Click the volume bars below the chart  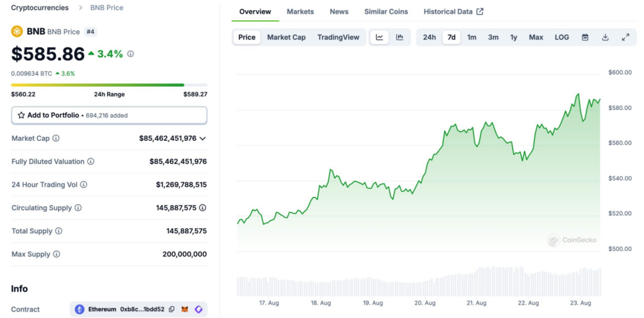tap(419, 282)
